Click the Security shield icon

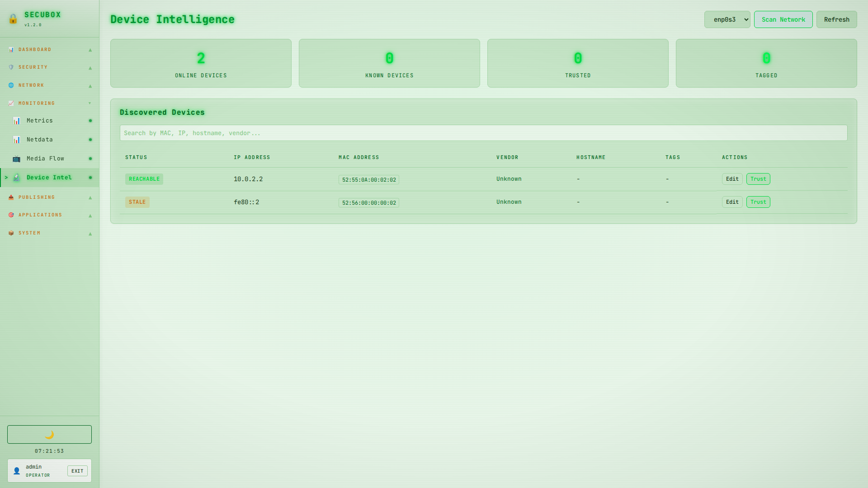coord(11,67)
